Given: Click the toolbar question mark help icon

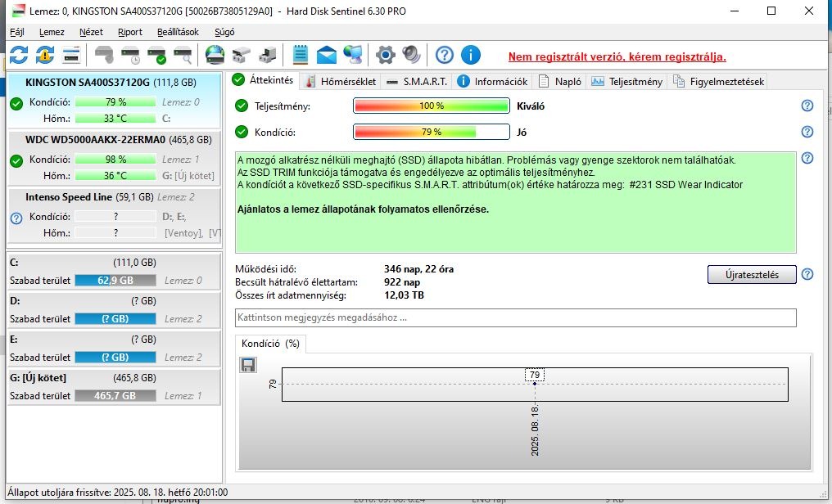Looking at the screenshot, I should tap(444, 55).
